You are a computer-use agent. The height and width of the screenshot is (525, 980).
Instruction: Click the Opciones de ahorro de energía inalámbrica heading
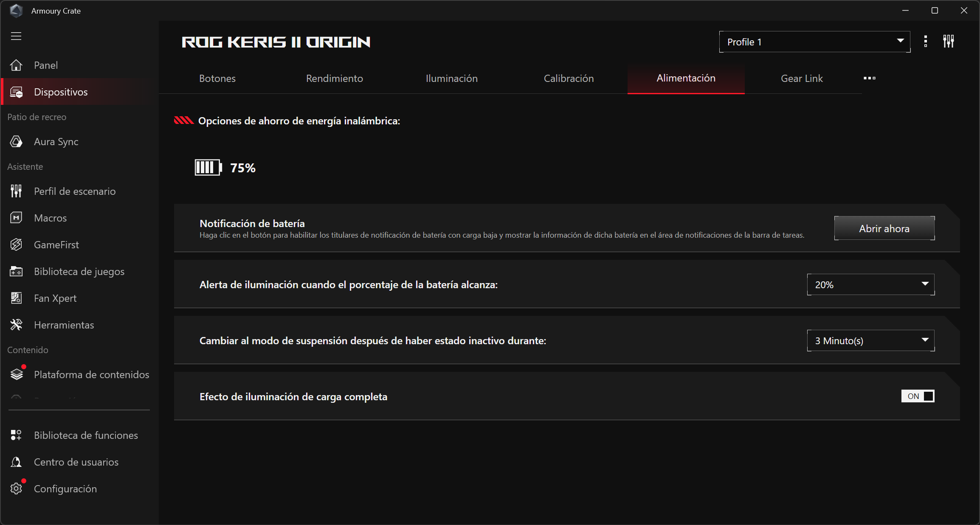click(299, 121)
